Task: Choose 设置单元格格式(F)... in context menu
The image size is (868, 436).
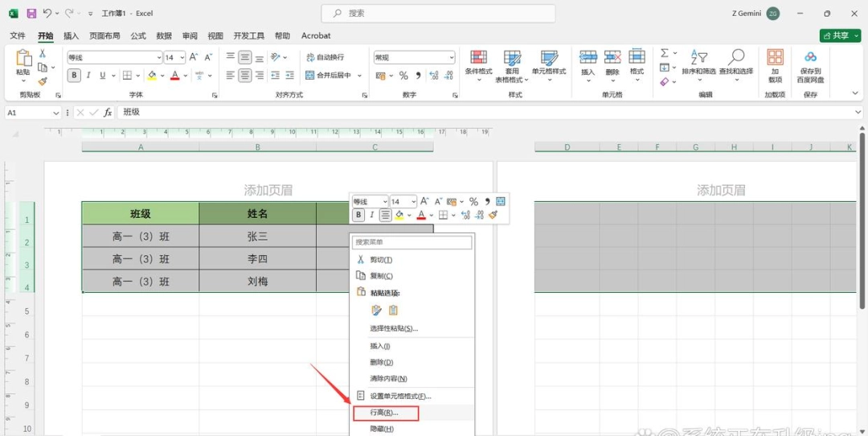Action: pos(412,396)
